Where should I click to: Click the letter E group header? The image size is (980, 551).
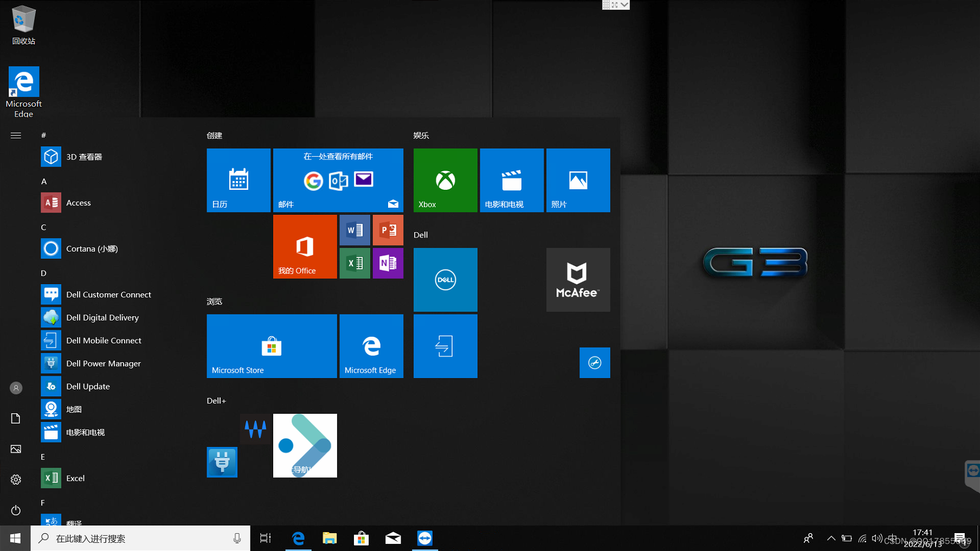click(x=43, y=457)
